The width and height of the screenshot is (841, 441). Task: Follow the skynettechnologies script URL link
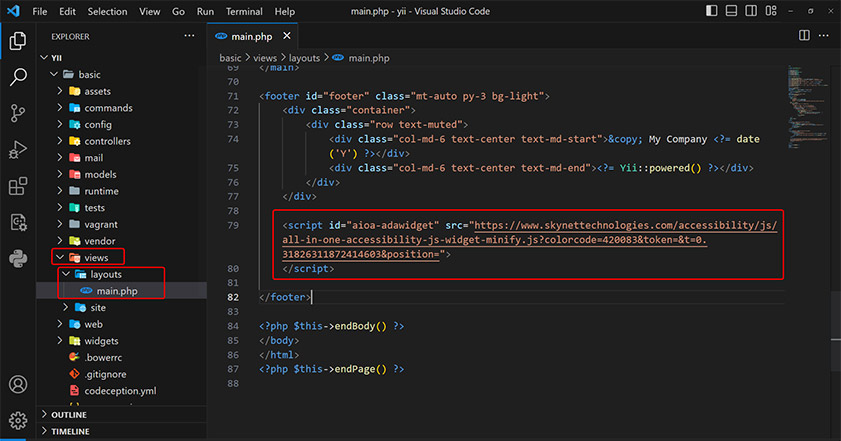click(x=530, y=239)
